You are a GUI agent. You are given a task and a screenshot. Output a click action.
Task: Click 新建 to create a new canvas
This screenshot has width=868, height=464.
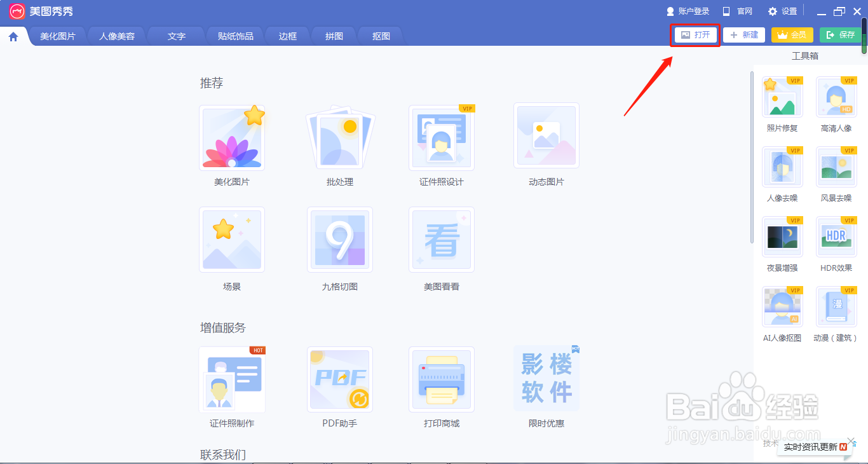[x=743, y=35]
